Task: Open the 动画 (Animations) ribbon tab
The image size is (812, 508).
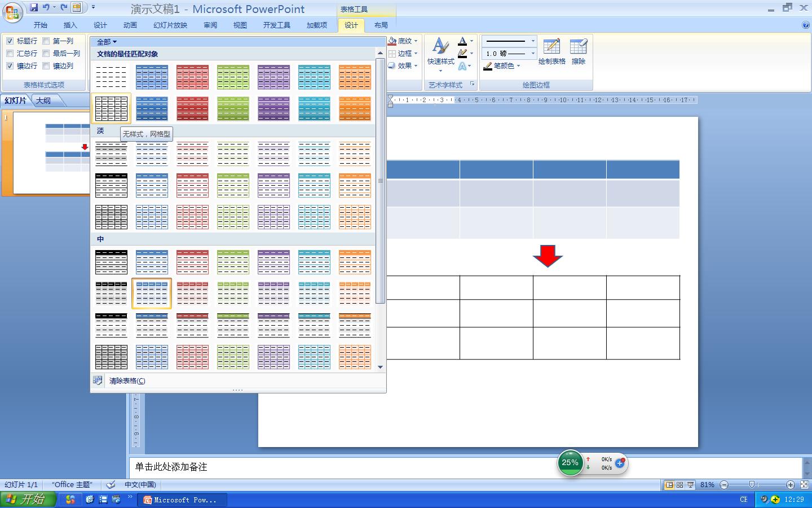Action: click(x=130, y=25)
